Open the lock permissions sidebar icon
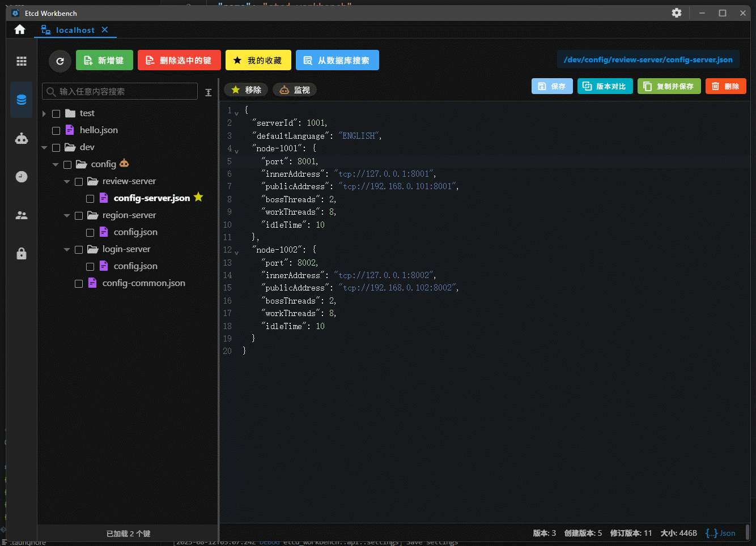This screenshot has height=546, width=756. [x=22, y=253]
